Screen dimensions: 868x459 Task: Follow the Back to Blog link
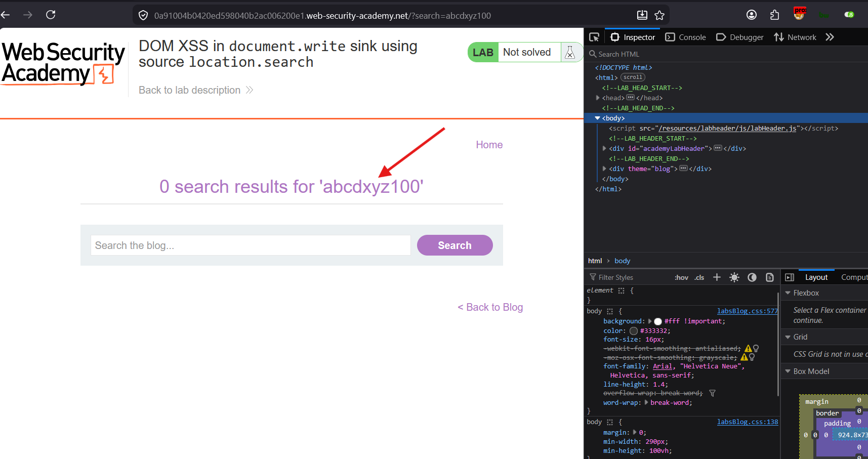click(490, 307)
